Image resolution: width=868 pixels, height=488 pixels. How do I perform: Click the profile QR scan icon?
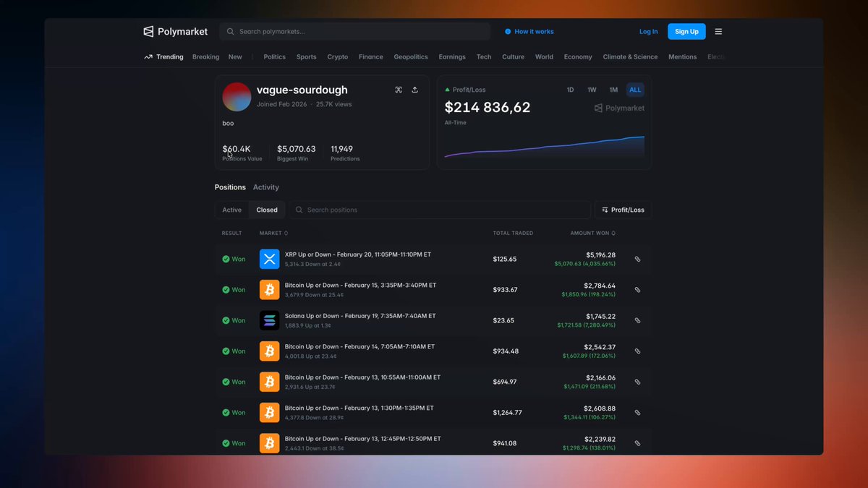pyautogui.click(x=399, y=90)
